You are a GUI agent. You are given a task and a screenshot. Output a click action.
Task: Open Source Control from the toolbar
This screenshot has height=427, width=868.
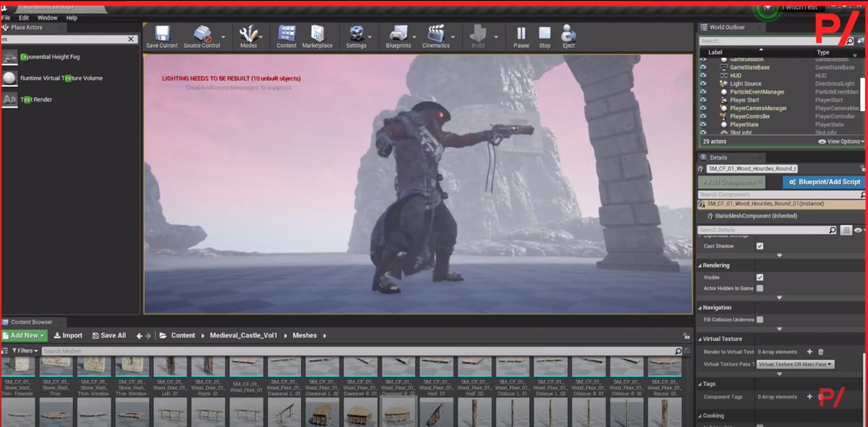click(x=202, y=37)
